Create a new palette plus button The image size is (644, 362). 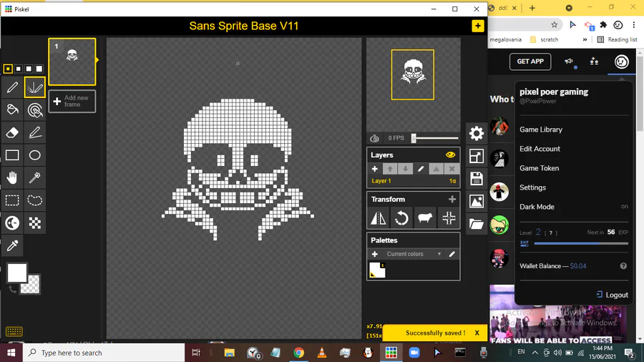tap(374, 254)
